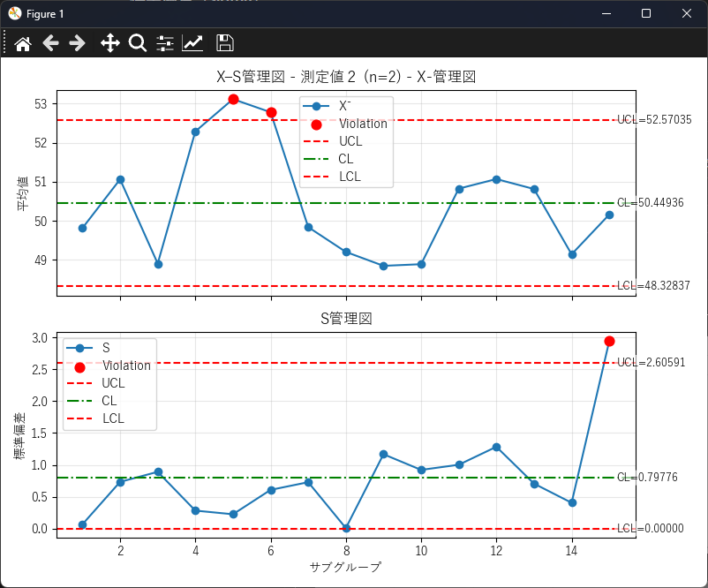
Task: Reset the plot to the original Home view
Action: coord(23,43)
